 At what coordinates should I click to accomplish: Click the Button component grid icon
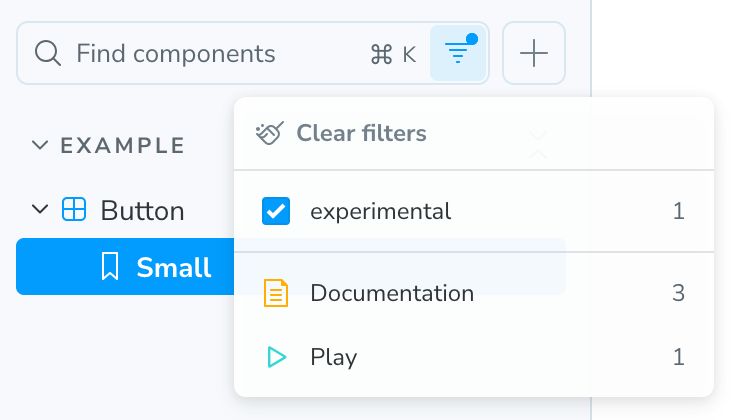[74, 209]
